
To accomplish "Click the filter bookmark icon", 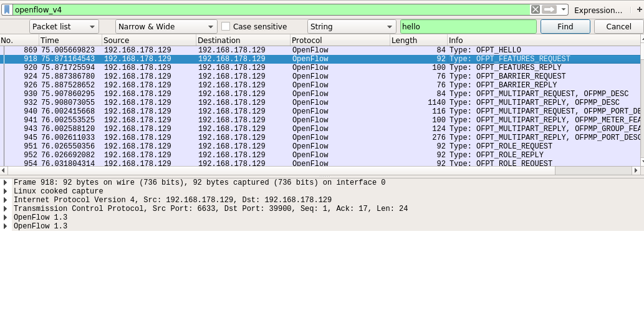I will pyautogui.click(x=7, y=10).
